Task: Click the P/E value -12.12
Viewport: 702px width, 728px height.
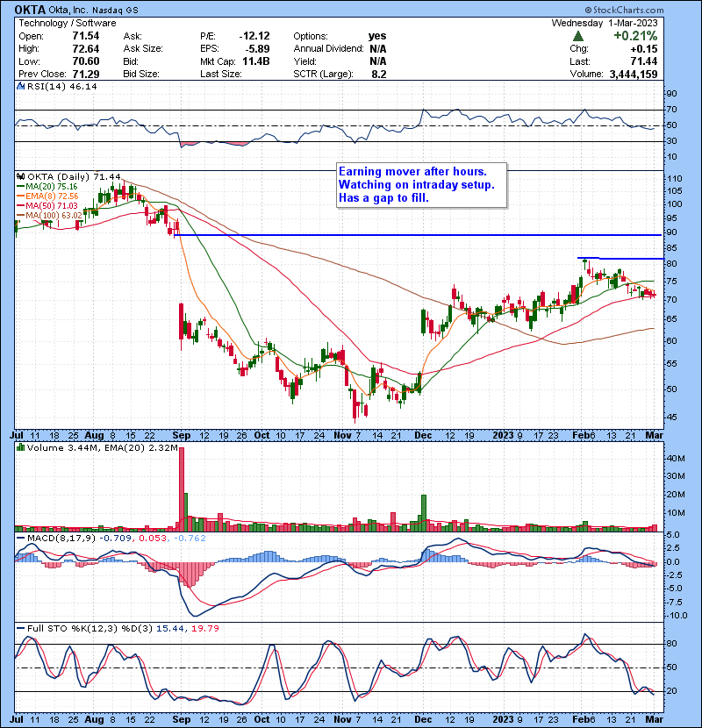Action: pyautogui.click(x=254, y=36)
